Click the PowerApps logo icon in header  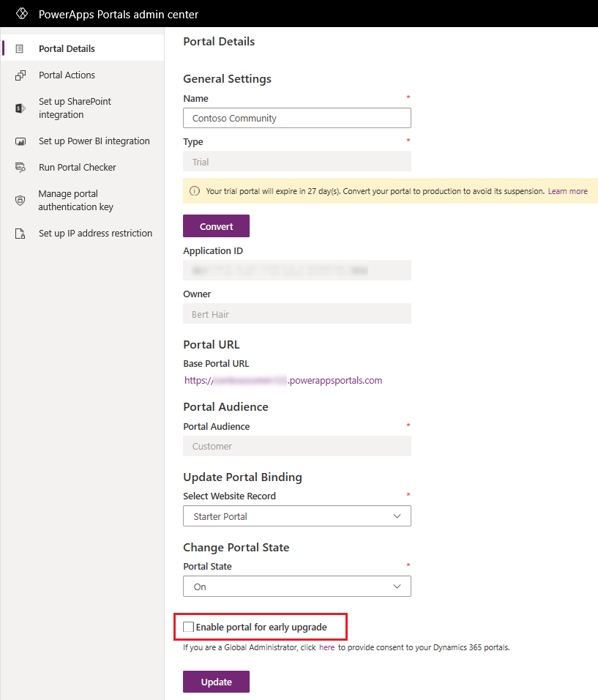pos(22,14)
